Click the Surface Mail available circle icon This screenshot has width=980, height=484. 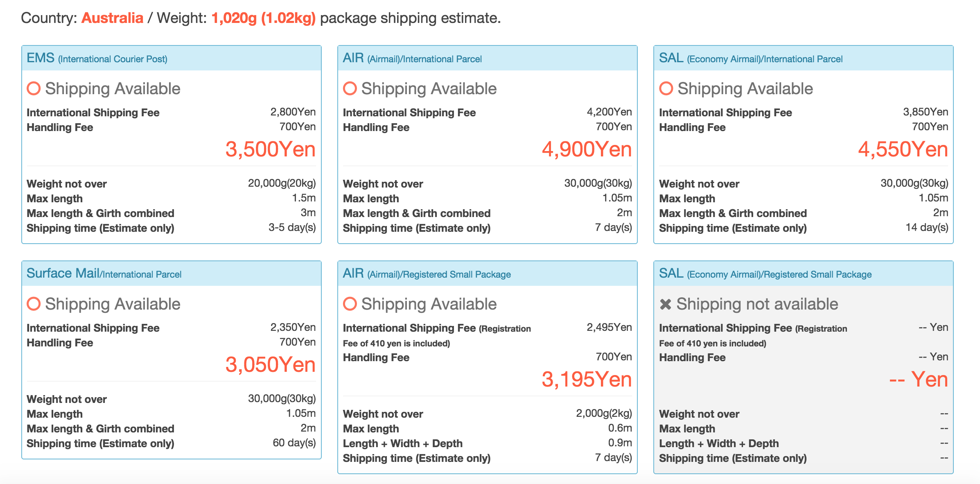tap(34, 304)
